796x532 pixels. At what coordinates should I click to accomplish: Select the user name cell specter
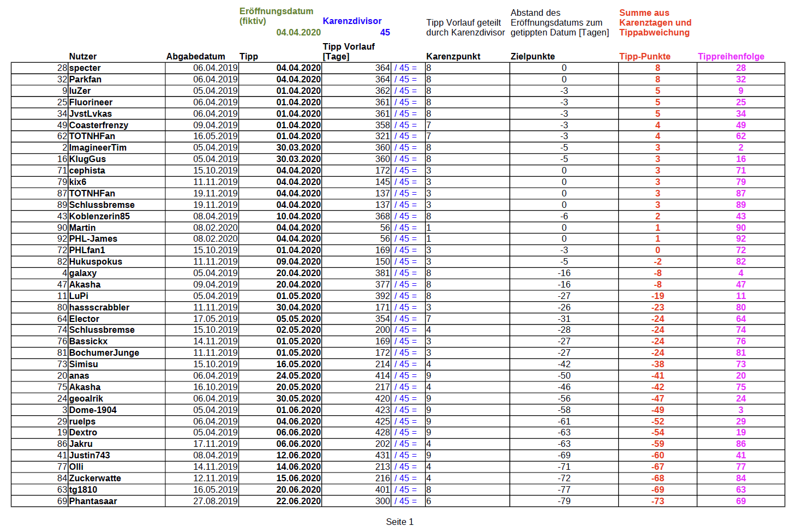[85, 68]
